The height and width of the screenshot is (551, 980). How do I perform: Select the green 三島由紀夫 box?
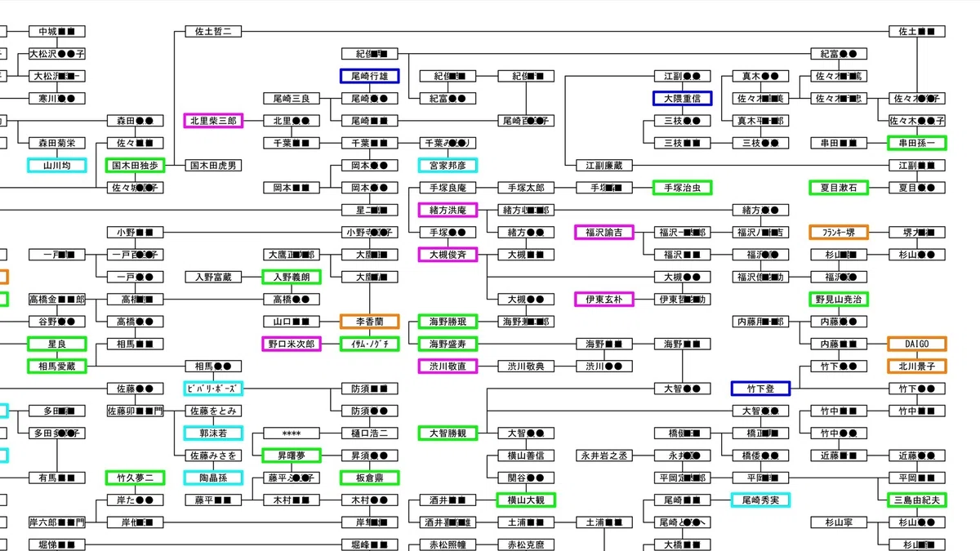click(917, 500)
